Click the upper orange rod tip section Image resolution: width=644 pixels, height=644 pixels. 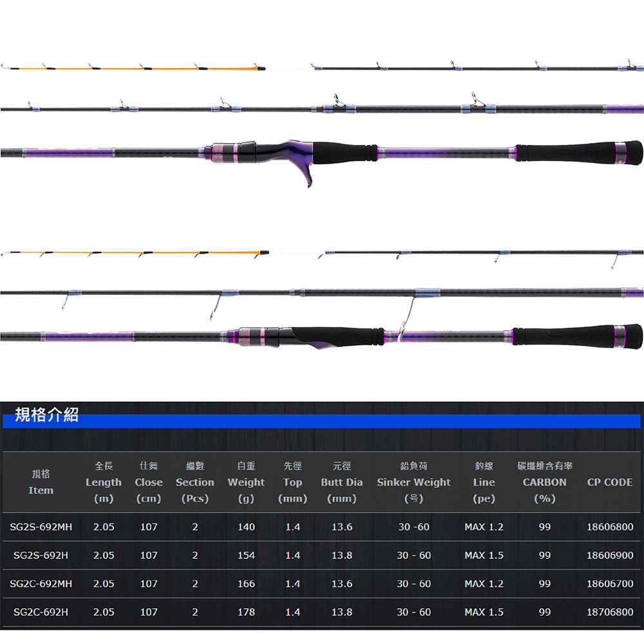pos(133,67)
